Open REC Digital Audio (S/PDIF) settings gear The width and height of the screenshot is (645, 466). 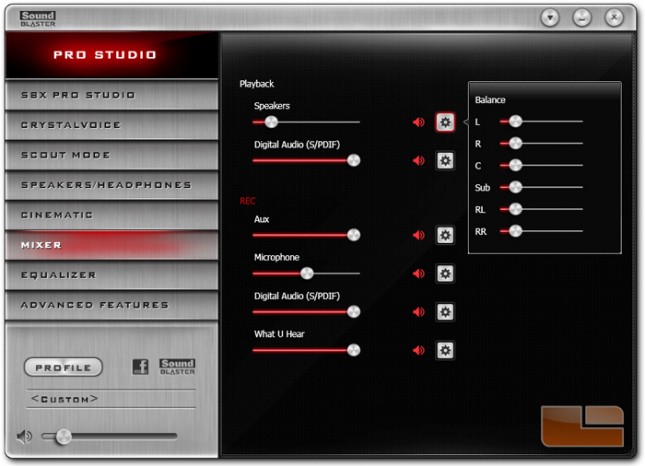pos(445,312)
